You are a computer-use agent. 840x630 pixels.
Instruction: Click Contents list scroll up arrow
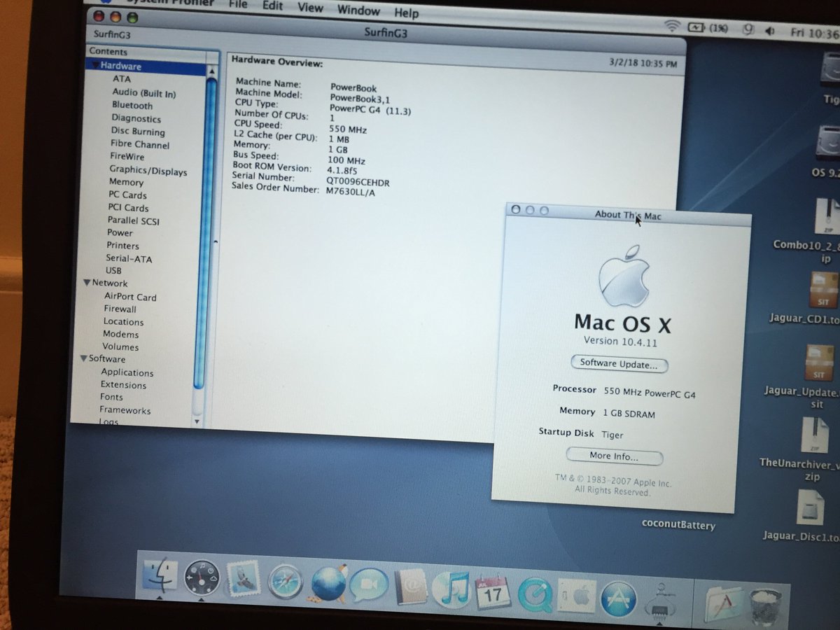[x=211, y=71]
